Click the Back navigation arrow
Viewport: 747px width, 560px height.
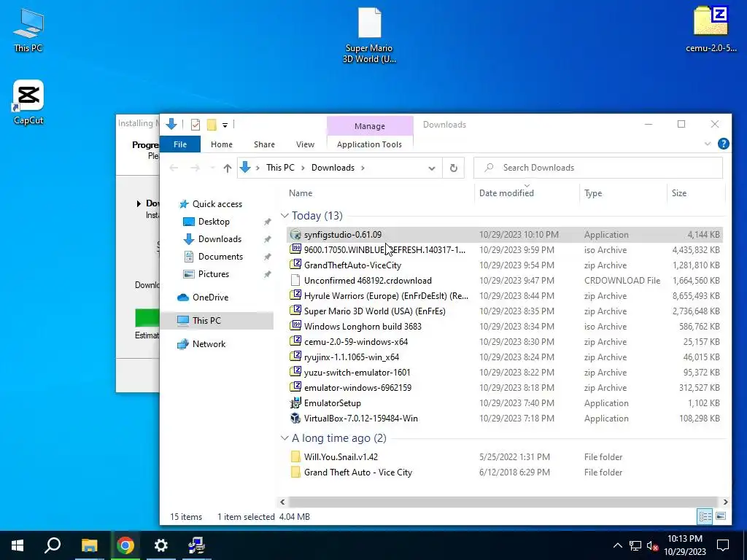[174, 168]
